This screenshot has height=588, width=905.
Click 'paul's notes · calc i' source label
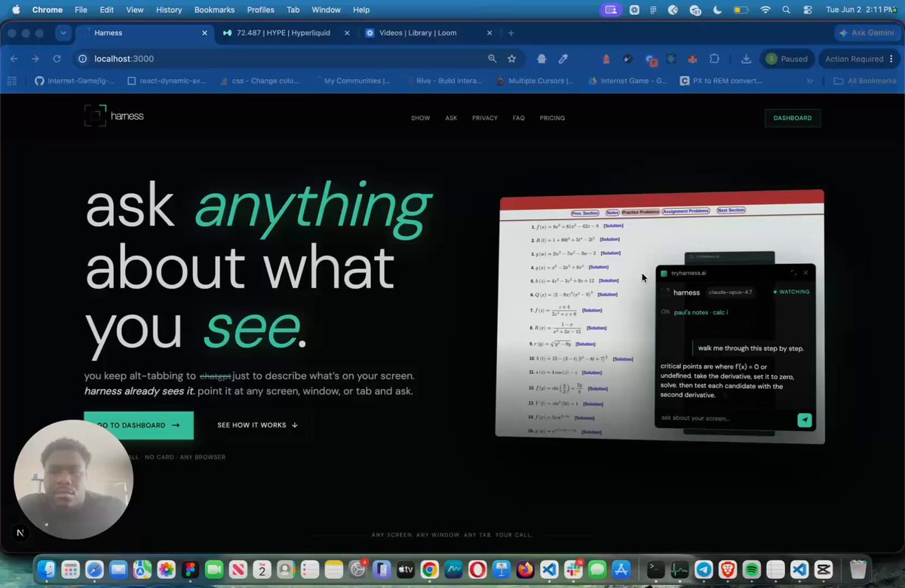tap(701, 312)
